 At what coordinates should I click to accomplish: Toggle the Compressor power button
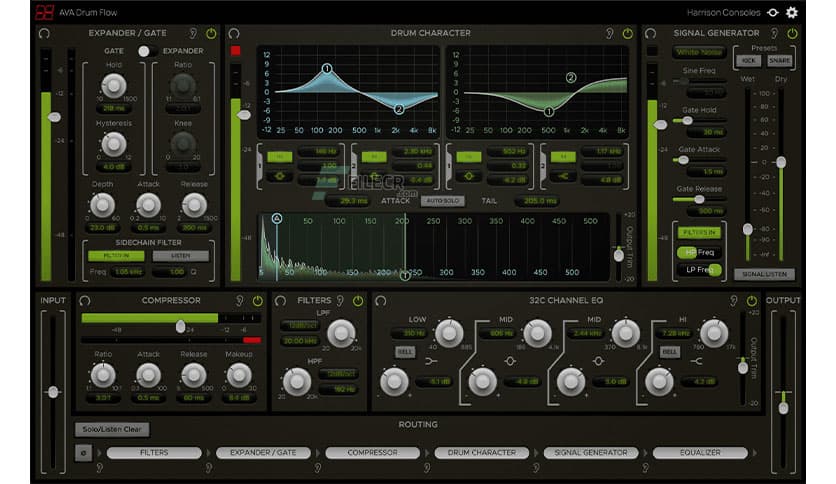(258, 301)
